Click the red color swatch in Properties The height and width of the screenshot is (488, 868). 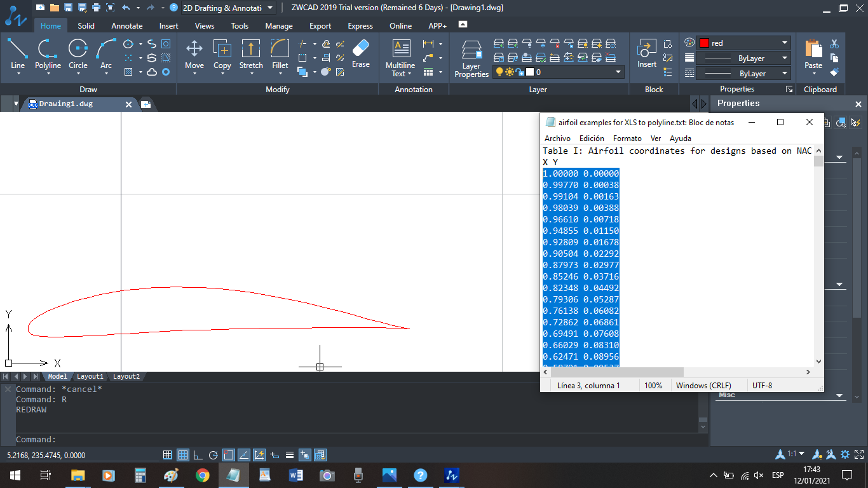pyautogui.click(x=704, y=43)
